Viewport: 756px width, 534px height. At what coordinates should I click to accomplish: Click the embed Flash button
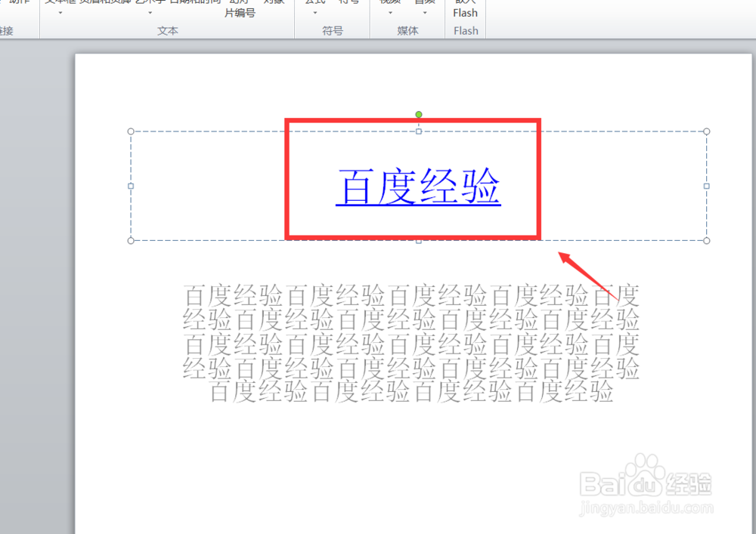(465, 10)
